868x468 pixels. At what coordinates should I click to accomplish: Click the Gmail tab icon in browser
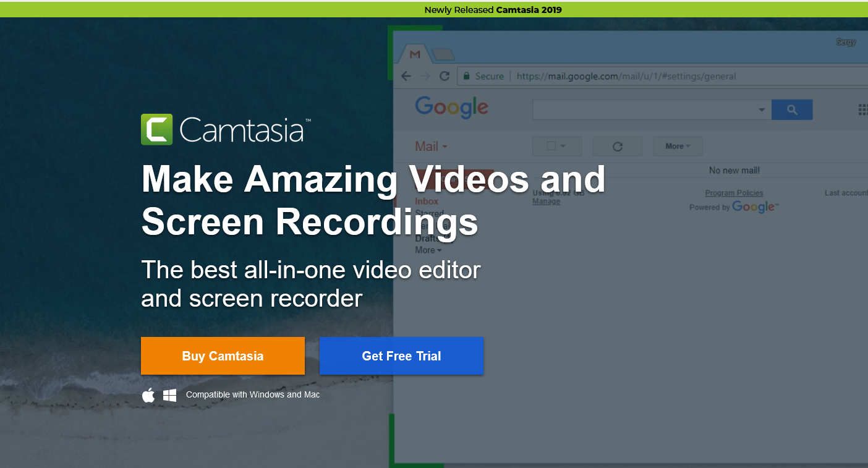click(415, 54)
